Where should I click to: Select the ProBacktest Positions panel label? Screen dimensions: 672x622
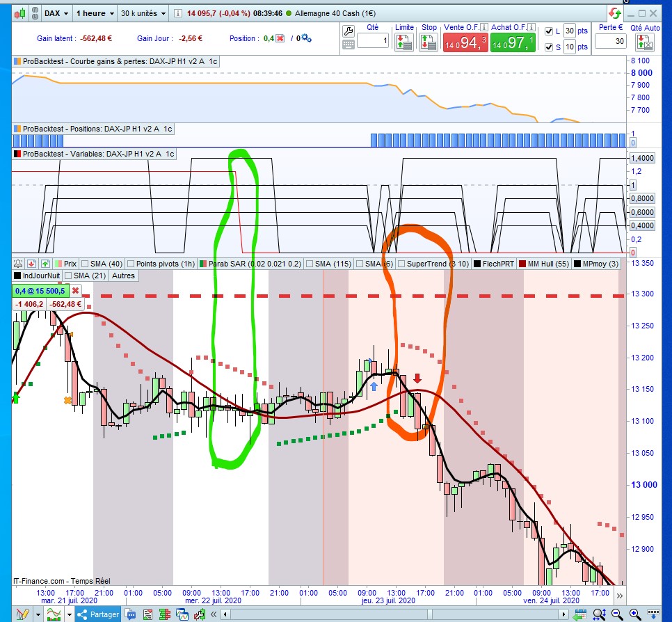[93, 129]
